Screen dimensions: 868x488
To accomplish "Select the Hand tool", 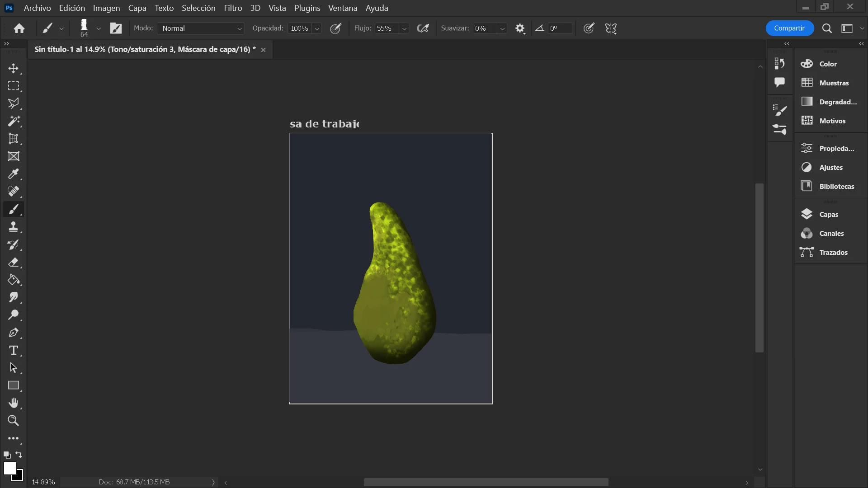I will click(14, 403).
